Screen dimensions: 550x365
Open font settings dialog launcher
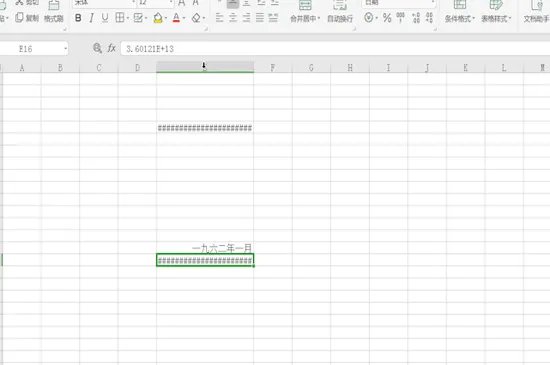coord(206,29)
